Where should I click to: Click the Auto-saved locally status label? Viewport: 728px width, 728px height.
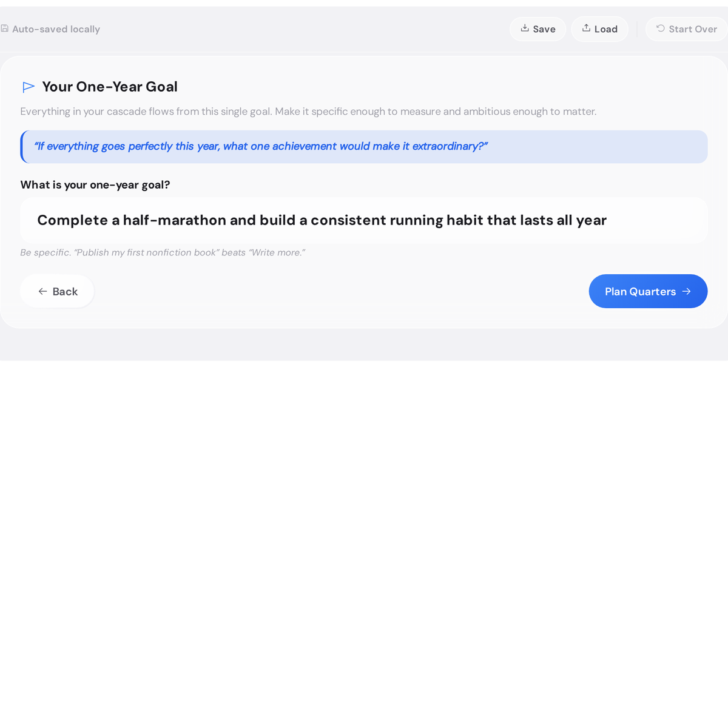point(56,29)
